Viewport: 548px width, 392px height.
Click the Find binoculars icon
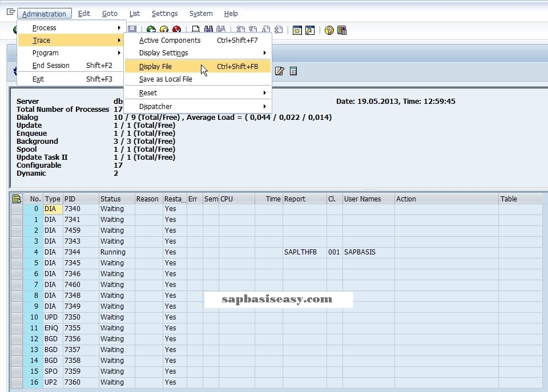[x=208, y=30]
